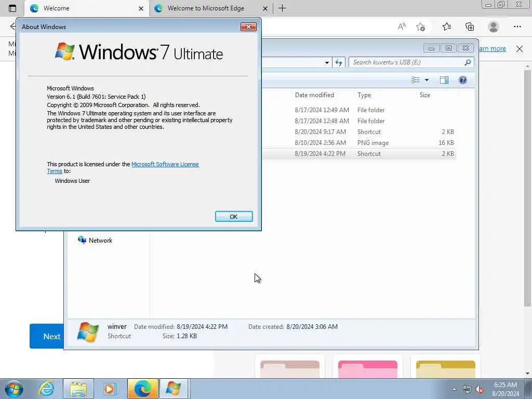Click muted volume tray icon
This screenshot has width=532, height=399.
pos(480,390)
